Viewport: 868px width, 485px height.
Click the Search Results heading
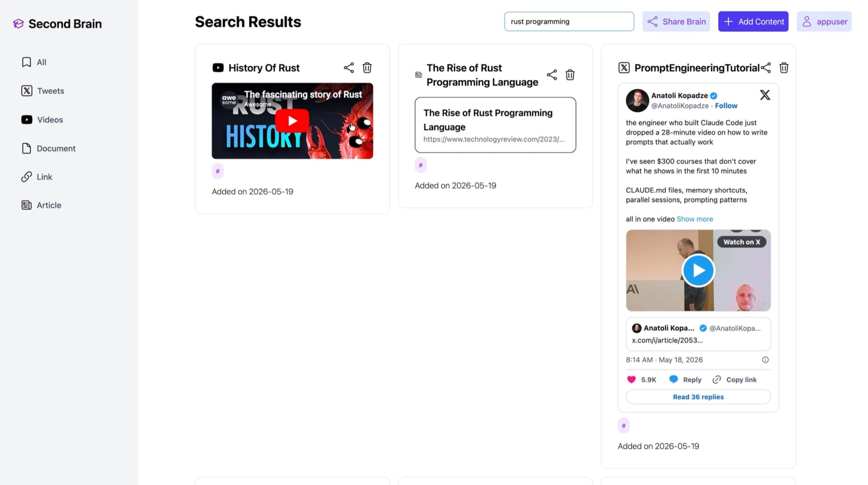click(248, 22)
